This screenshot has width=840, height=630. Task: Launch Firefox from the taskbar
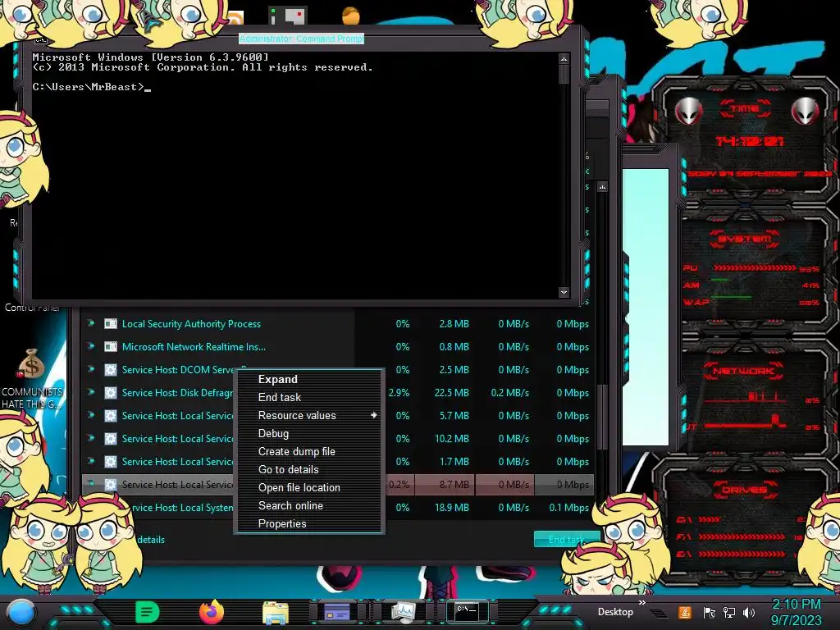pyautogui.click(x=212, y=612)
